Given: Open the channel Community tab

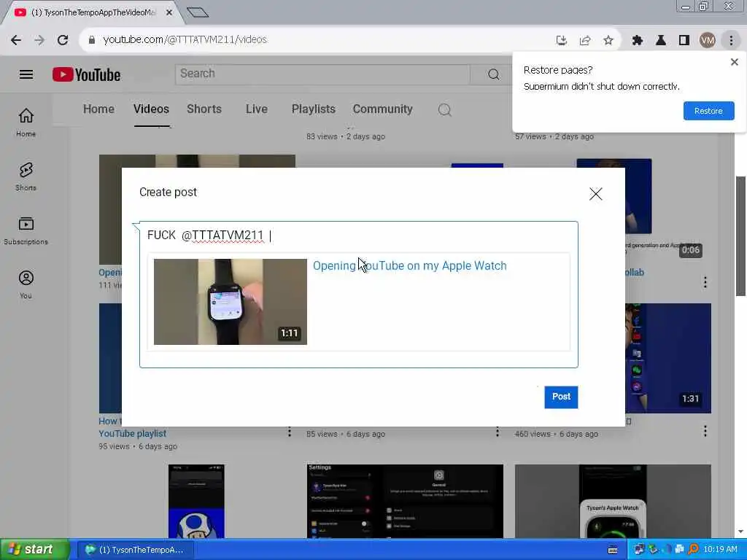Looking at the screenshot, I should 382,109.
